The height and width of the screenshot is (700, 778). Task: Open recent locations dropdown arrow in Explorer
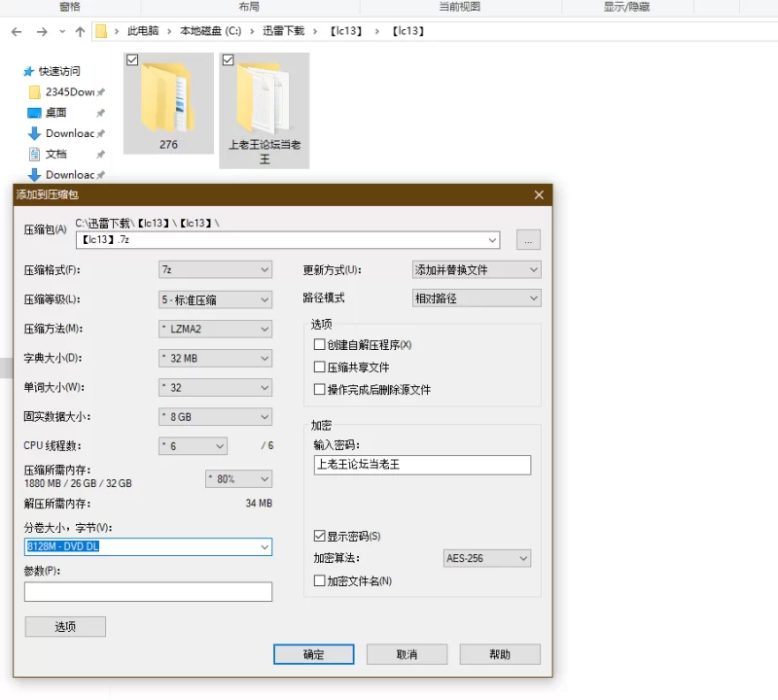pyautogui.click(x=62, y=32)
